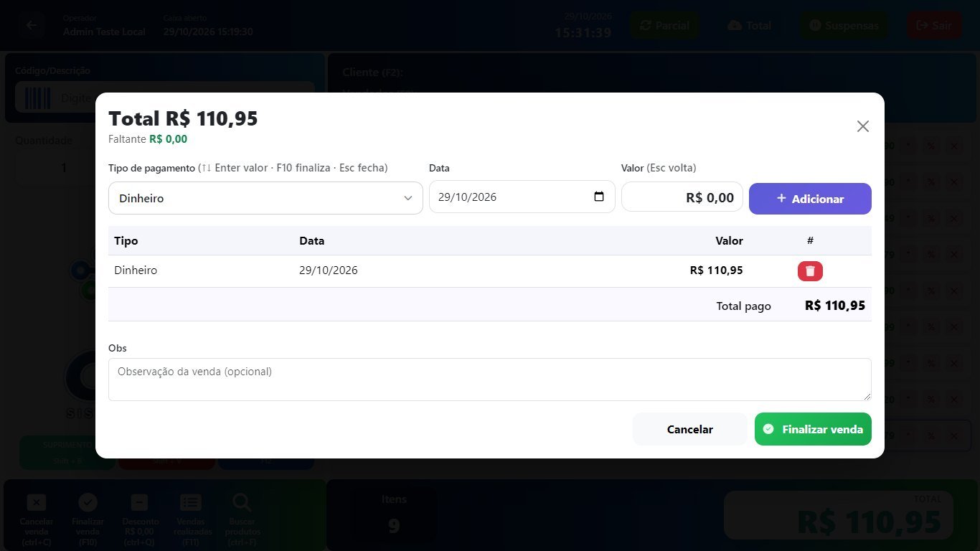The width and height of the screenshot is (980, 551).
Task: Click the Data column header in the table
Action: (x=311, y=241)
